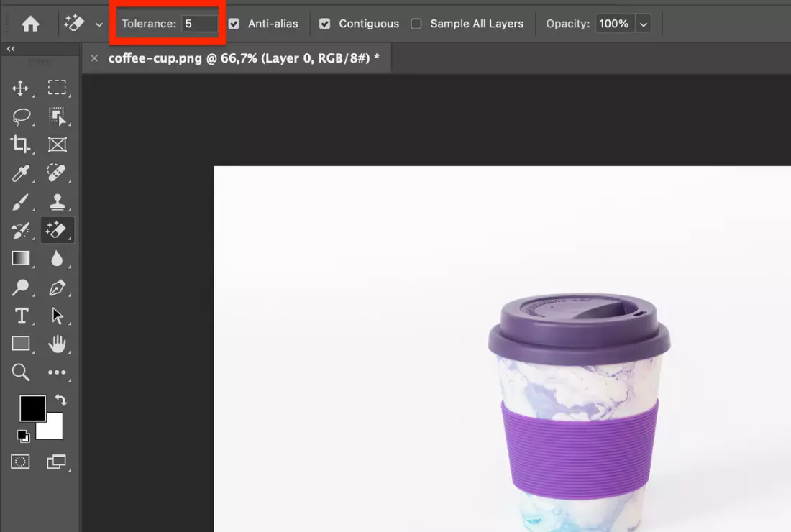Open the tool preset picker chevron
791x532 pixels.
pos(99,24)
